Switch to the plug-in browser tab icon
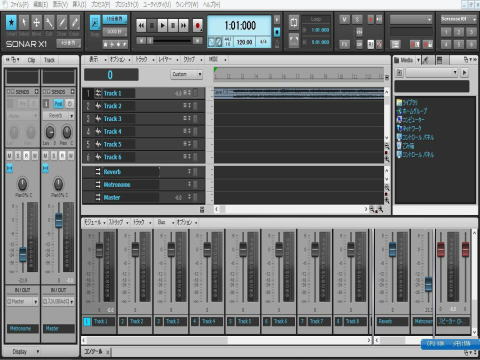This screenshot has height=360, width=480. (427, 60)
